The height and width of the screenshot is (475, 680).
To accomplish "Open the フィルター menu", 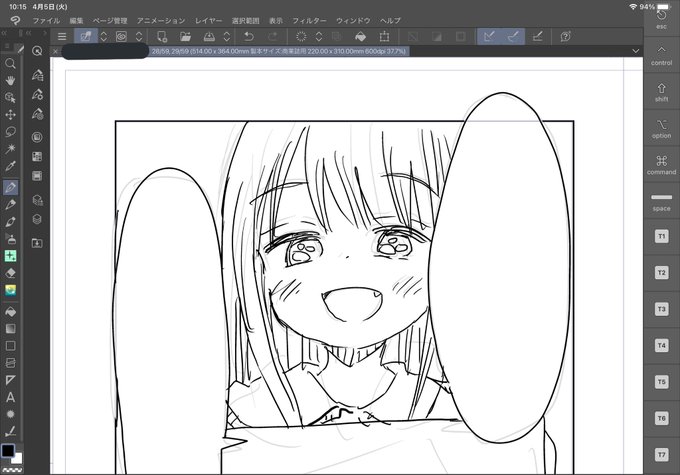I will 309,20.
